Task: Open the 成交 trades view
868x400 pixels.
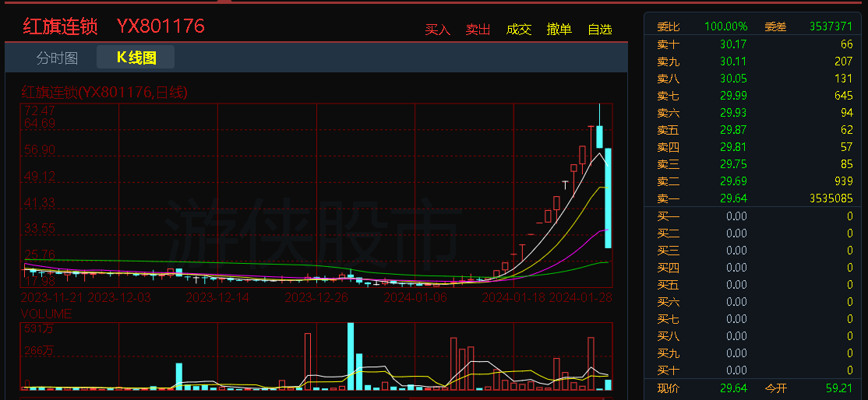Action: coord(519,30)
